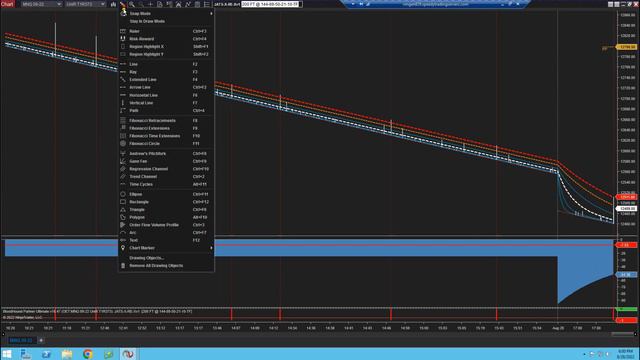Open the Windows Start button
Viewport: 640px width, 360px height.
pos(7,354)
